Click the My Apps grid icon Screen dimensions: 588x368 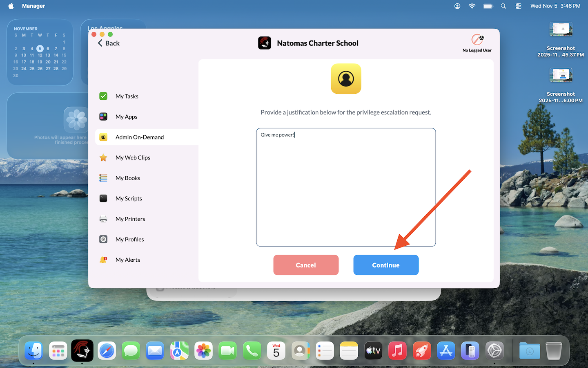[103, 117]
